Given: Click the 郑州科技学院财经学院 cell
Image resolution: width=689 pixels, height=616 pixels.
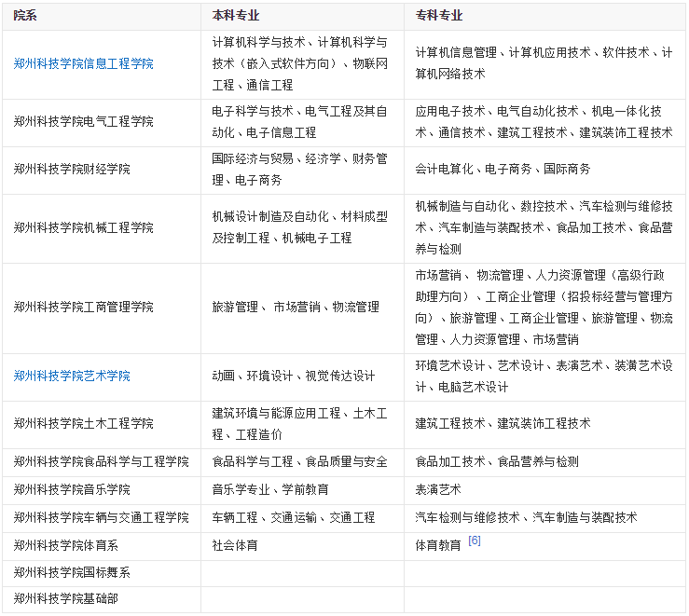Looking at the screenshot, I should (102, 170).
